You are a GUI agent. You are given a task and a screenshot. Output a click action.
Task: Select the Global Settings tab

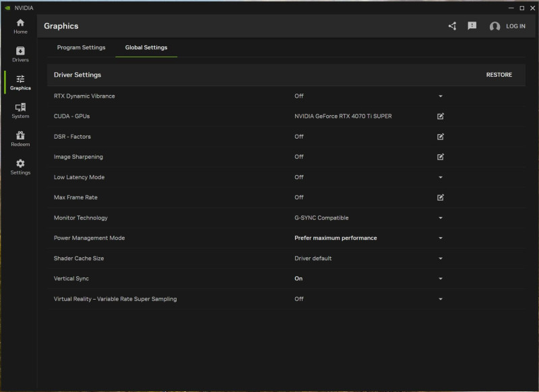click(x=146, y=48)
